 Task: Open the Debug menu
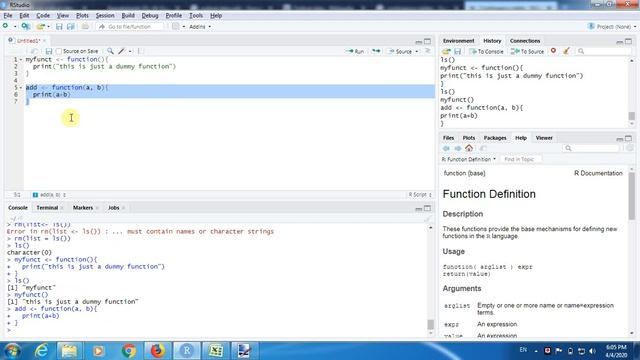[x=150, y=16]
